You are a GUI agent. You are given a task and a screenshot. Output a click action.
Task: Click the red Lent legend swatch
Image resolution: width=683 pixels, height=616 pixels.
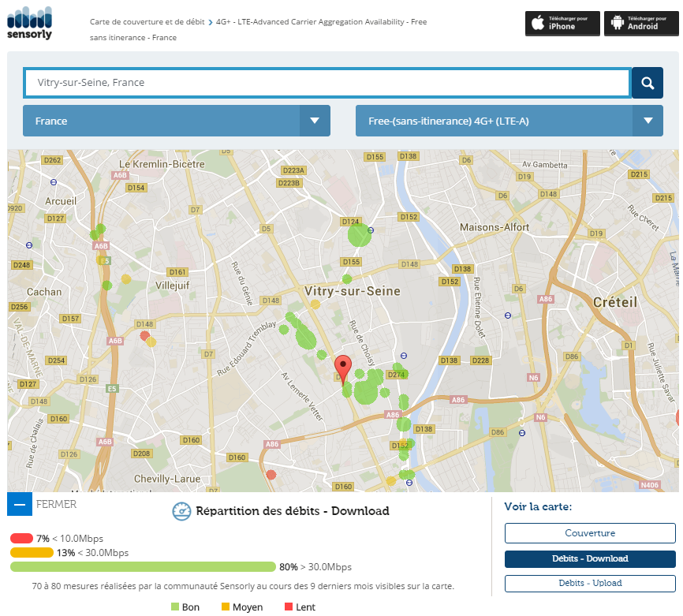click(289, 607)
